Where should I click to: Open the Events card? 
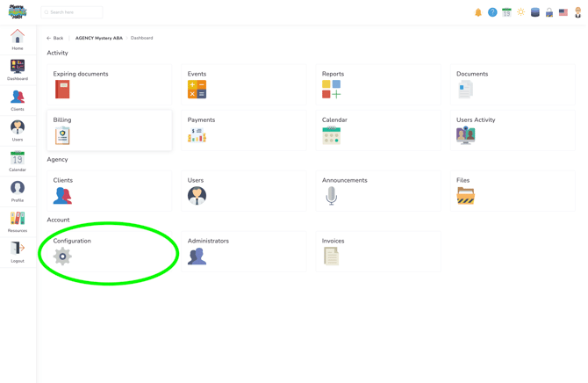[244, 84]
